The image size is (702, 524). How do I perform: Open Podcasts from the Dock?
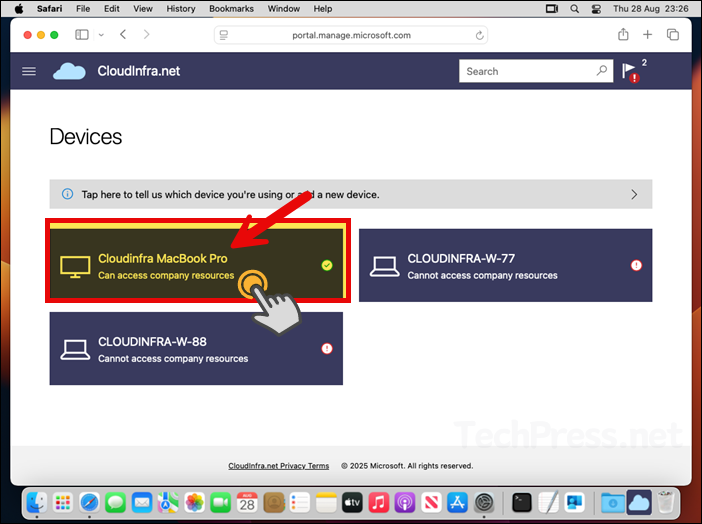405,503
